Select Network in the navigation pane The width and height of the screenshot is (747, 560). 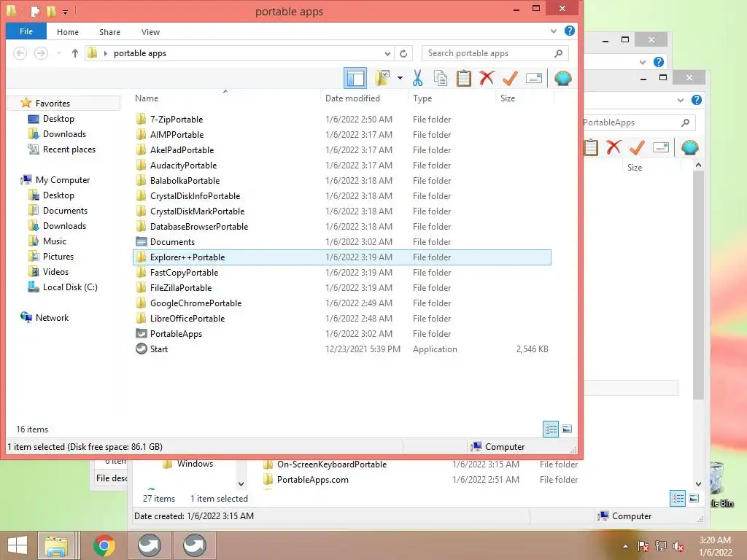52,318
